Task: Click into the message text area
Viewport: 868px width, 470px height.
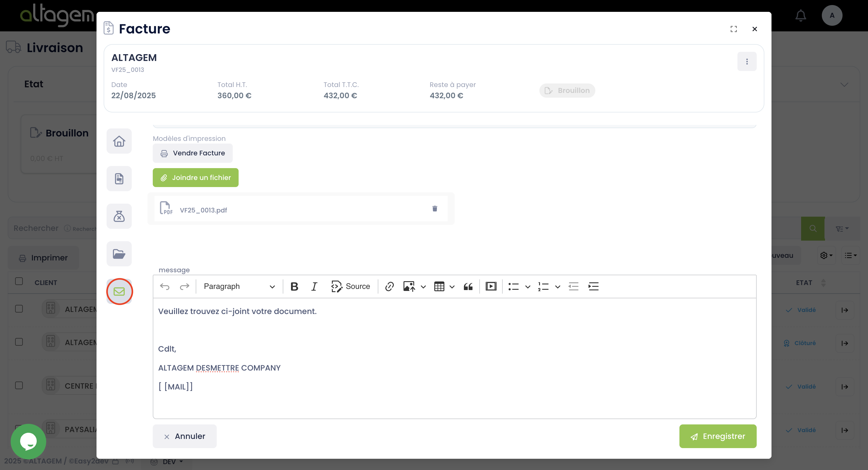Action: [454, 358]
